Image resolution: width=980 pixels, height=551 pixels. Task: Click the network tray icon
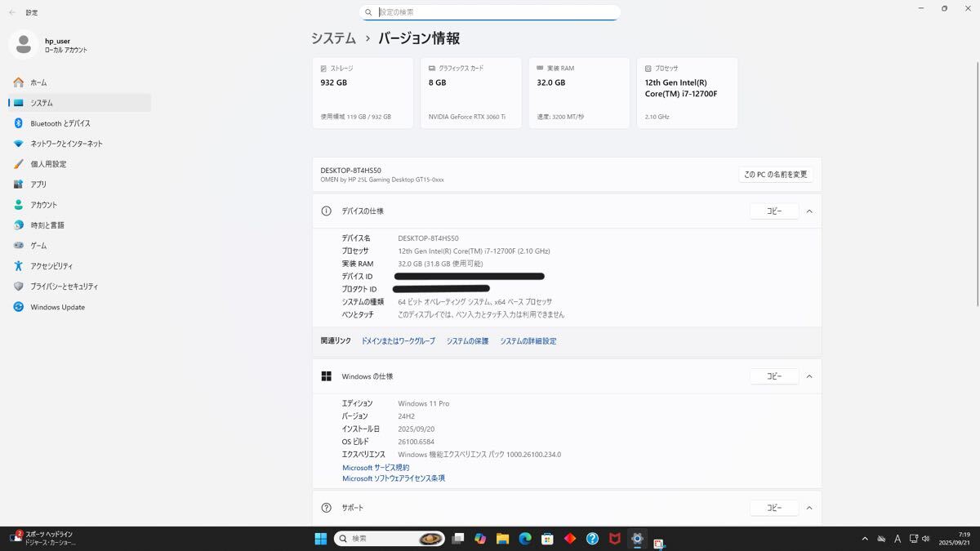[x=912, y=539]
